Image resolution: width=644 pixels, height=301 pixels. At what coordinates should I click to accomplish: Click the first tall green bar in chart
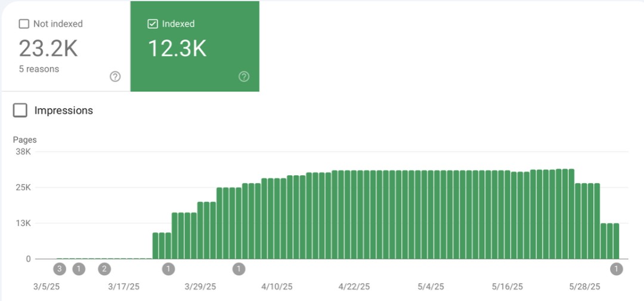(156, 246)
